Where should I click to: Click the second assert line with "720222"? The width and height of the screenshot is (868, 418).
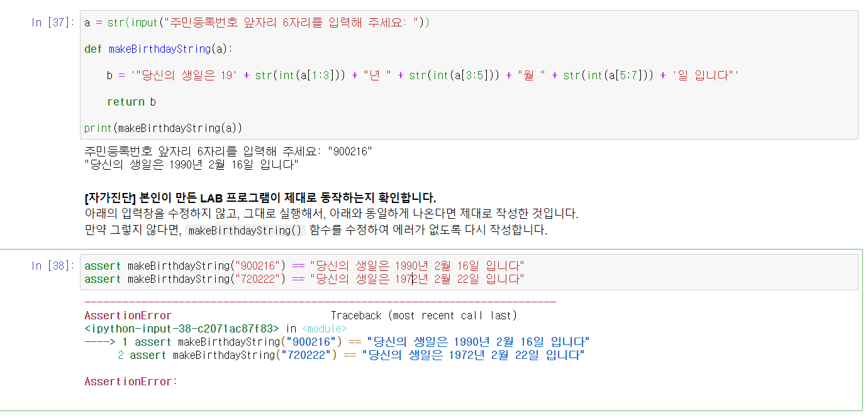[x=304, y=279]
